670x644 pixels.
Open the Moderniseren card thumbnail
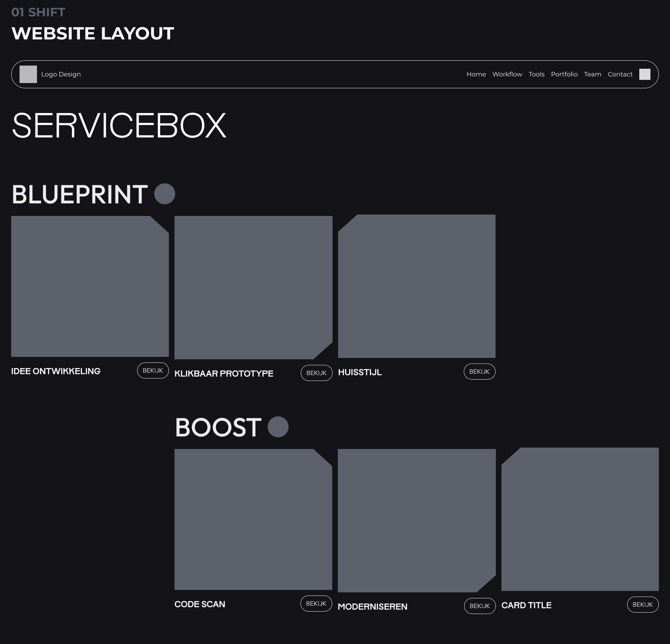(x=417, y=521)
